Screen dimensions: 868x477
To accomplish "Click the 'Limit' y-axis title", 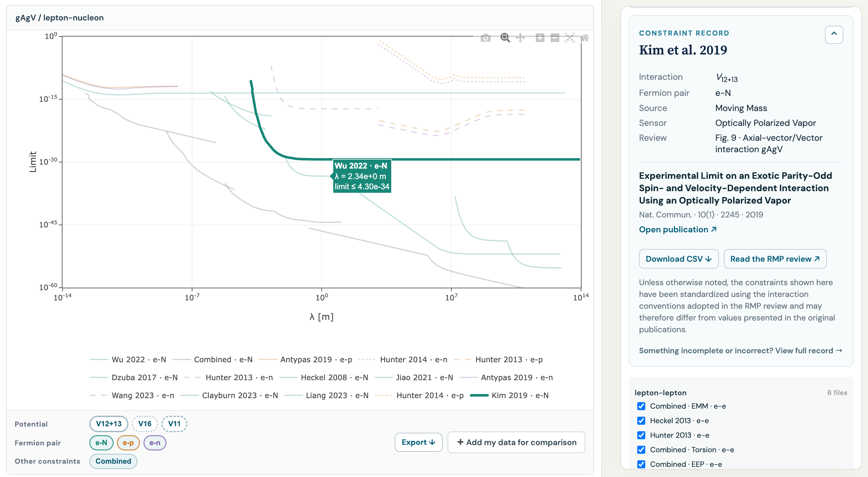I will (x=33, y=162).
